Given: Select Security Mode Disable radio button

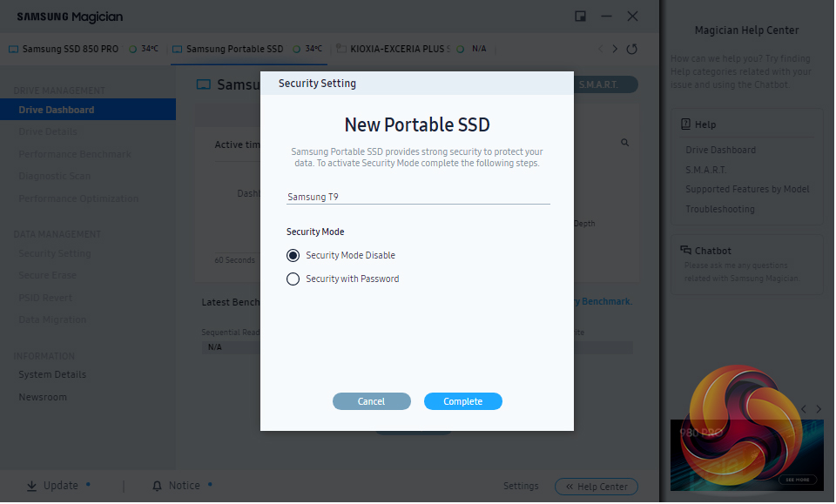Looking at the screenshot, I should pyautogui.click(x=293, y=256).
